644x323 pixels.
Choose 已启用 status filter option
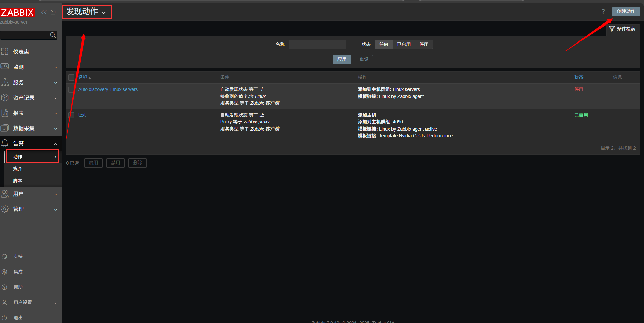tap(403, 44)
